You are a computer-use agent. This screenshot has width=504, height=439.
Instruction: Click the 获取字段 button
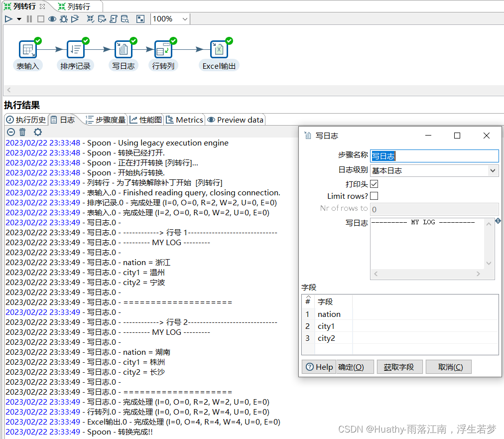(x=399, y=367)
